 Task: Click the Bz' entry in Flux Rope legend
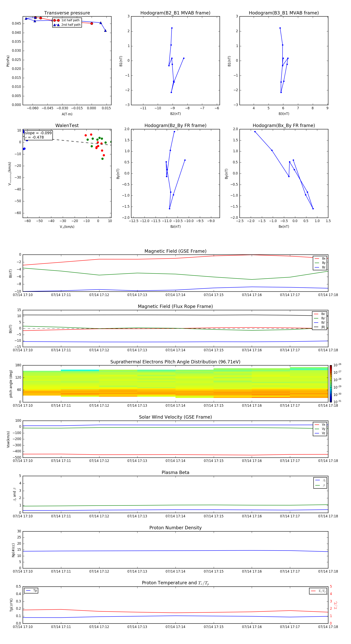320,323
